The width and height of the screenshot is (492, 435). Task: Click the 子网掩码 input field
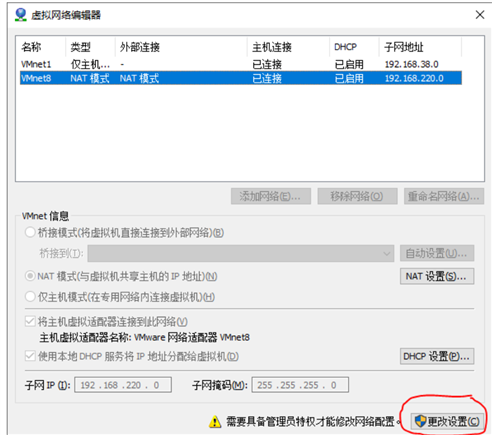(x=300, y=385)
